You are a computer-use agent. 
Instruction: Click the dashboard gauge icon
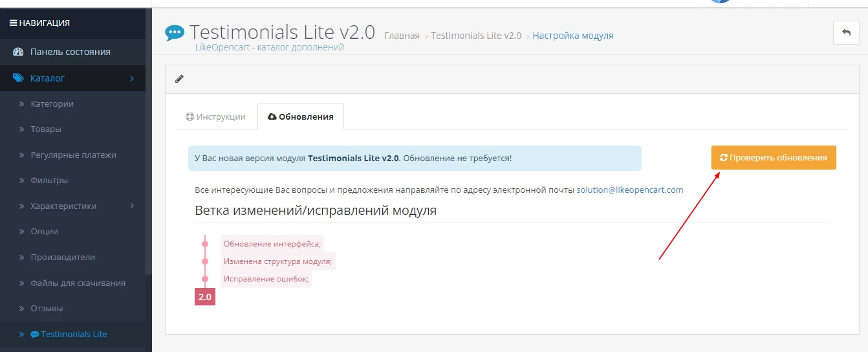pos(18,52)
